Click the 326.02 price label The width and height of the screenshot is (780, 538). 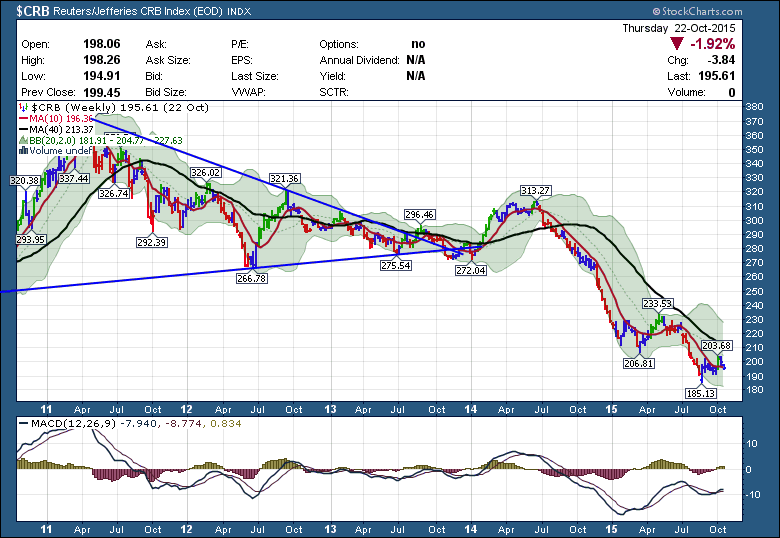205,172
